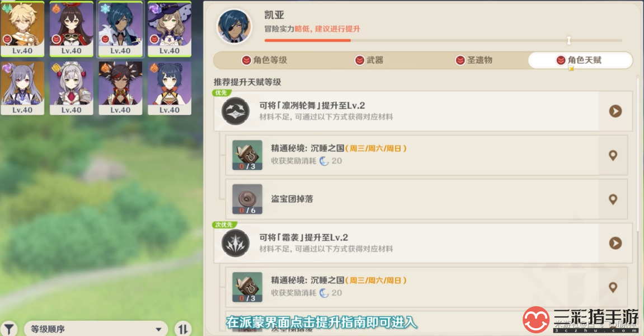Click the right-side scrollbar of the talent list
Image resolution: width=644 pixels, height=336 pixels.
tap(638, 156)
